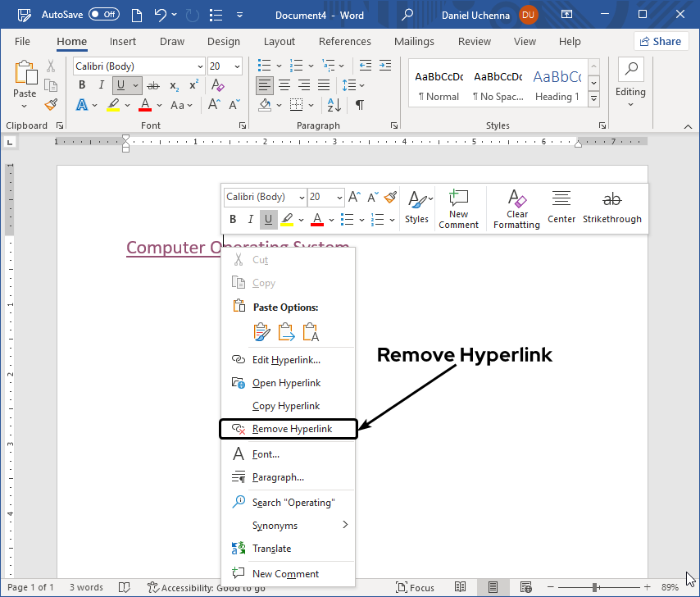Choose Remove Hyperlink from the context menu
The image size is (700, 597).
pyautogui.click(x=286, y=428)
